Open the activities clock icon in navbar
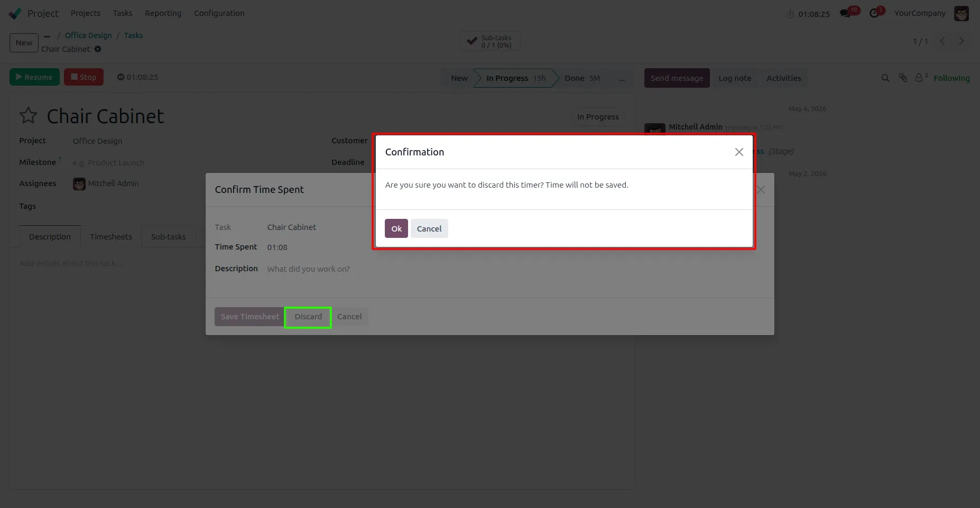The width and height of the screenshot is (980, 508). tap(874, 13)
